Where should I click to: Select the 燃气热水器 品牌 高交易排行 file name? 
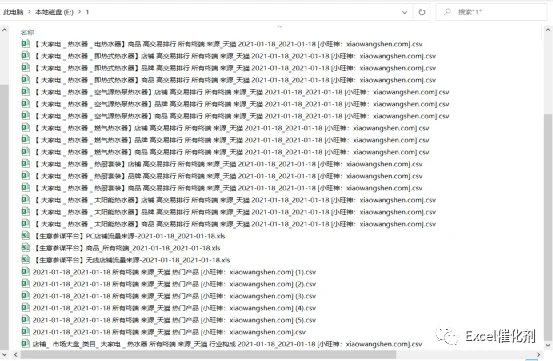pos(232,140)
